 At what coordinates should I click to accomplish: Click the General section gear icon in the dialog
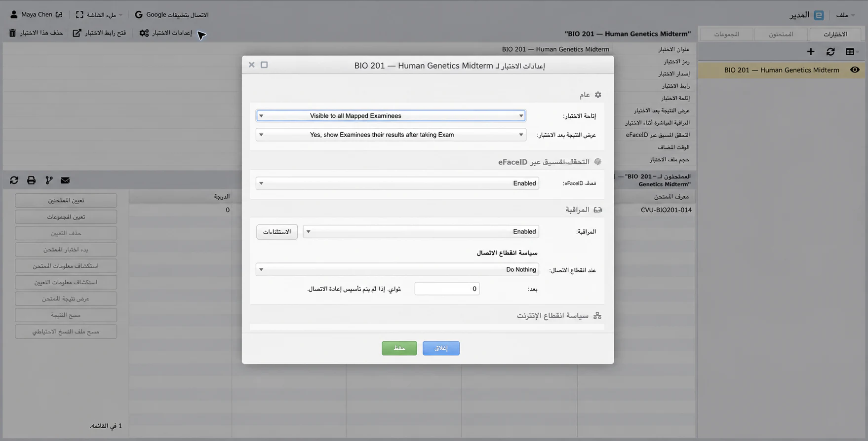pos(598,95)
